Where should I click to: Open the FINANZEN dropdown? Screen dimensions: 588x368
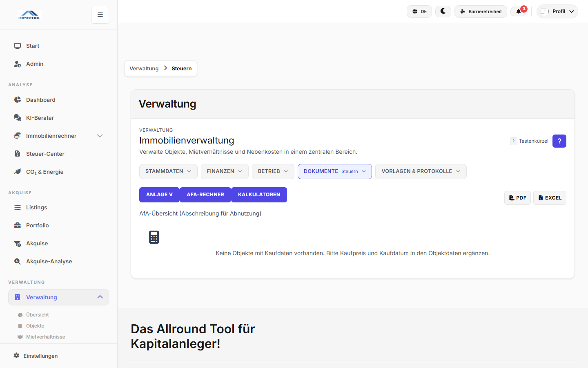click(x=225, y=171)
